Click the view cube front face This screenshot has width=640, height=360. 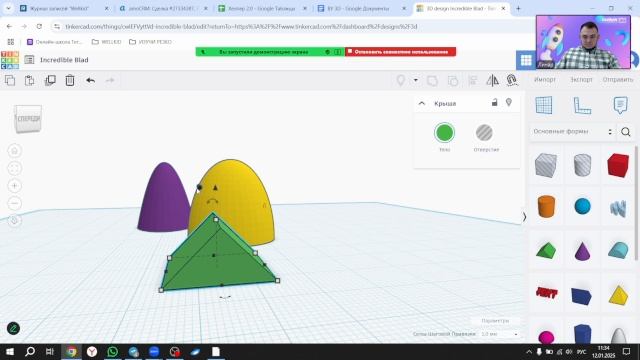coord(28,119)
